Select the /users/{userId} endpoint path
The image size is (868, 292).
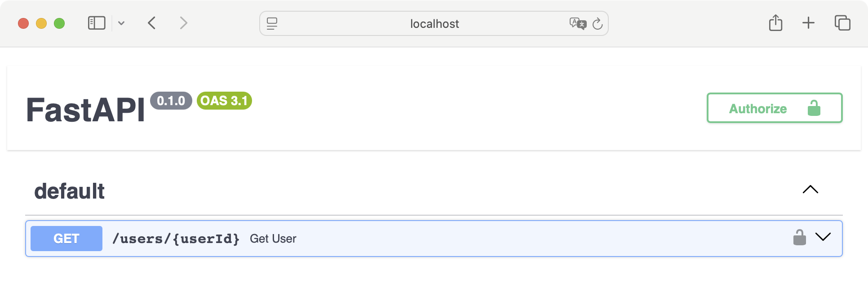(x=176, y=239)
